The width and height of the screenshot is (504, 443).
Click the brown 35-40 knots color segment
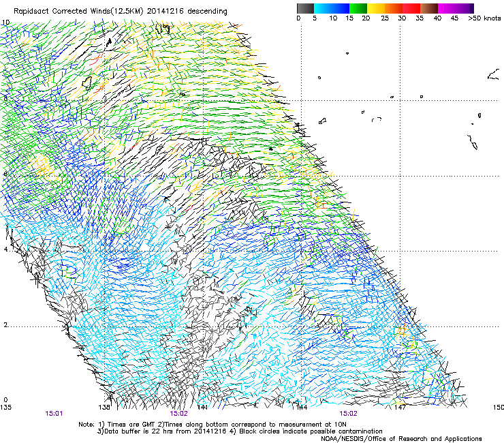(x=429, y=8)
